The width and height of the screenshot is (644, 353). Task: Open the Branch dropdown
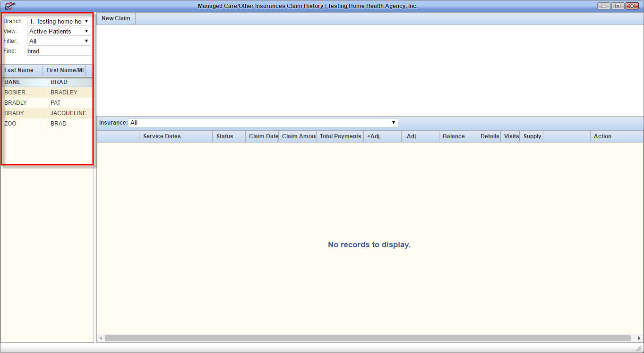click(x=59, y=21)
